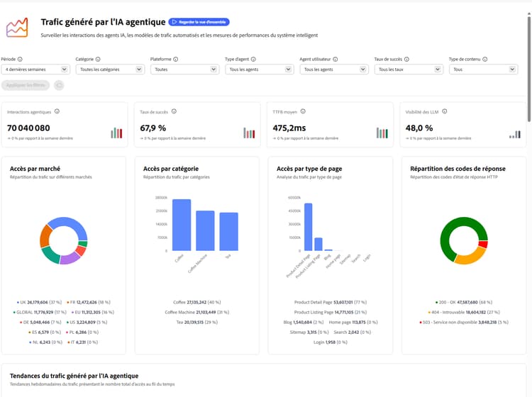
Task: Toggle FR 12,472,626 legend entry
Action: coord(88,302)
